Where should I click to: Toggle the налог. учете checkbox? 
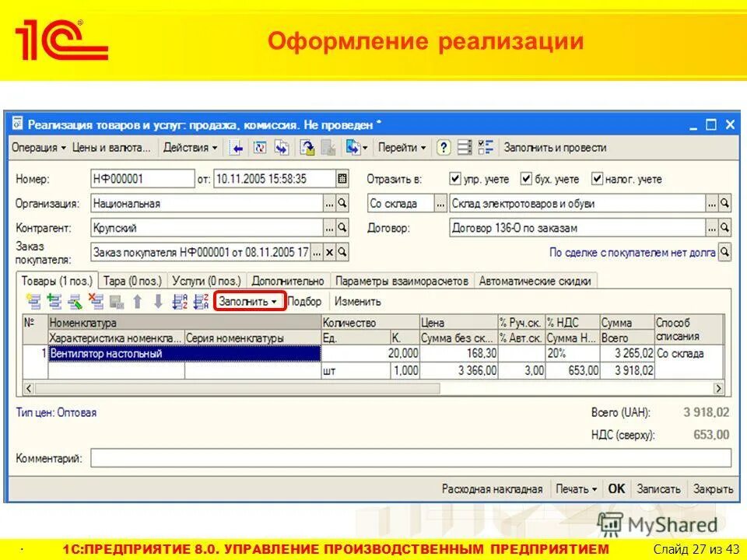[597, 179]
